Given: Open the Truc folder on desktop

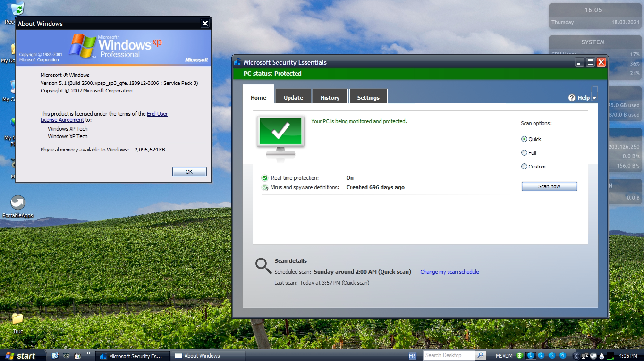Looking at the screenshot, I should pyautogui.click(x=18, y=319).
